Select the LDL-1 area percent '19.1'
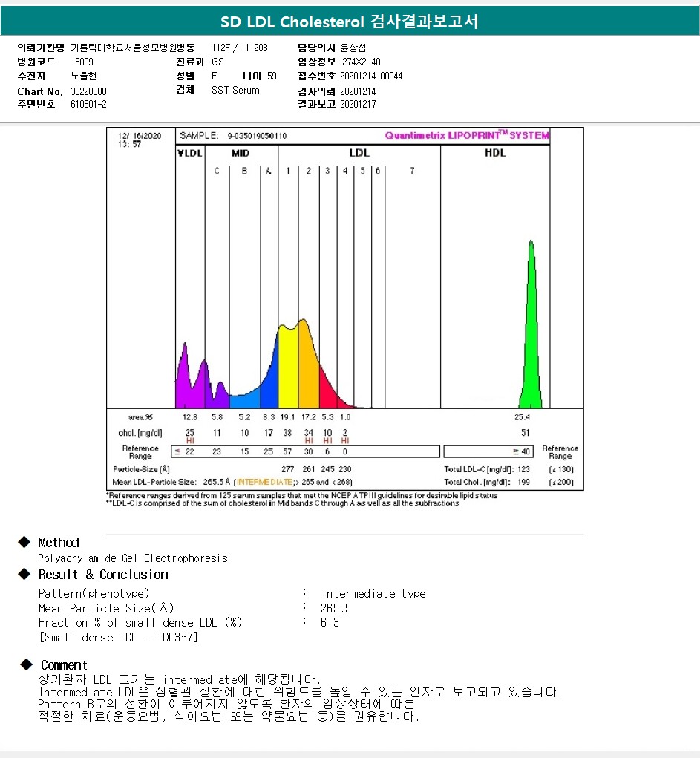 coord(287,417)
